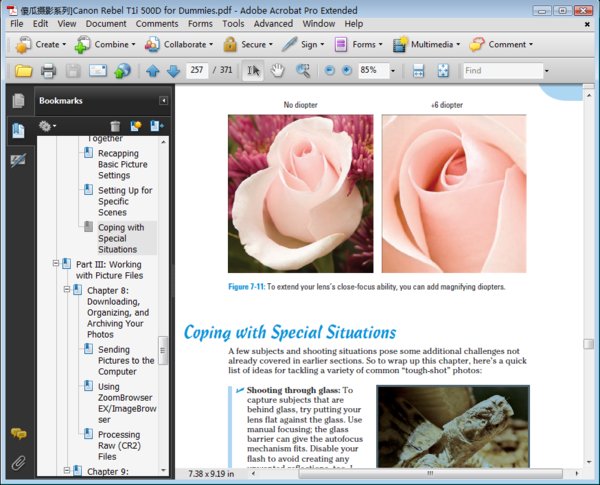Click the fit one full page icon
The height and width of the screenshot is (485, 600).
(443, 71)
